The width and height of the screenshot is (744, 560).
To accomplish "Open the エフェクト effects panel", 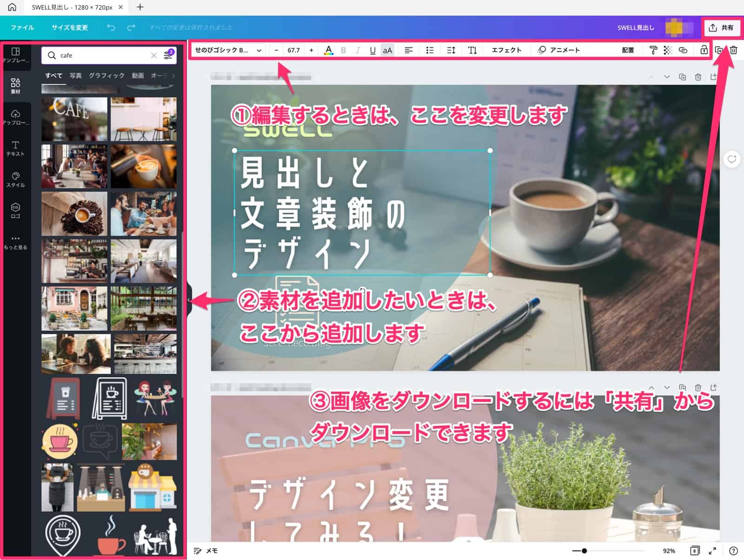I will click(x=506, y=50).
